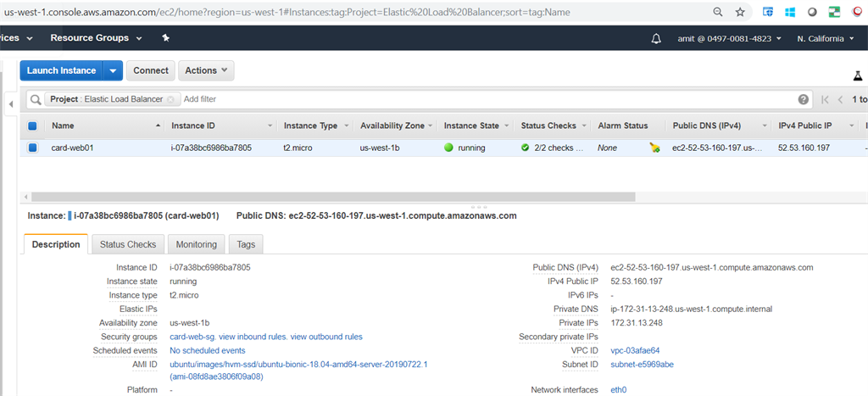Switch to the Monitoring tab
The width and height of the screenshot is (868, 396).
(196, 244)
